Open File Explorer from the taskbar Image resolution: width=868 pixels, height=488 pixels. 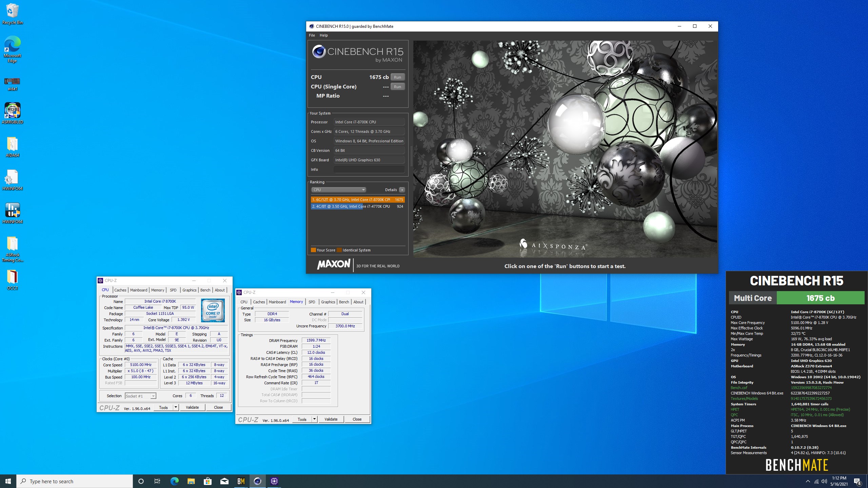tap(191, 481)
